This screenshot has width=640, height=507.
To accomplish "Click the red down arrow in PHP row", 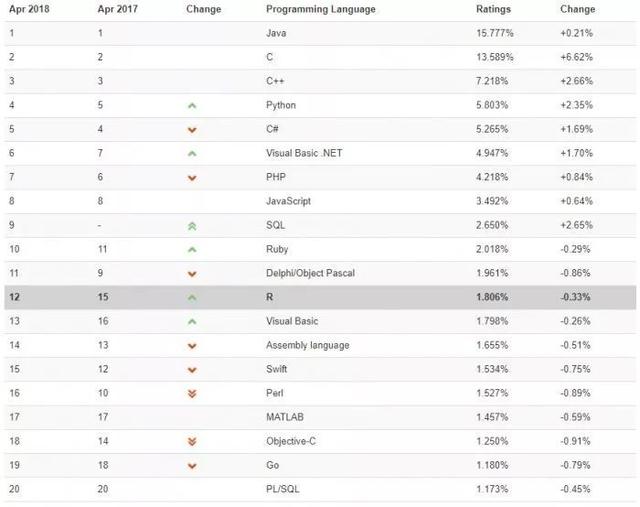I will (x=192, y=177).
